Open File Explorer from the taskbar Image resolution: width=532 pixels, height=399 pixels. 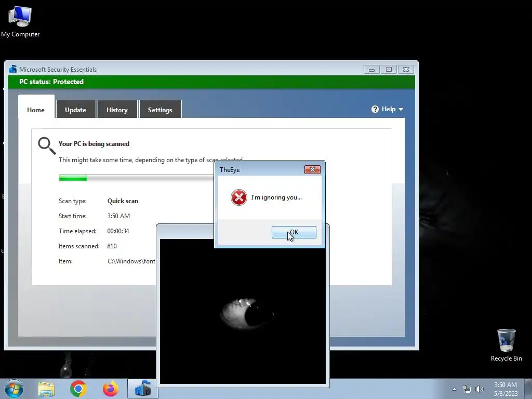[46, 389]
